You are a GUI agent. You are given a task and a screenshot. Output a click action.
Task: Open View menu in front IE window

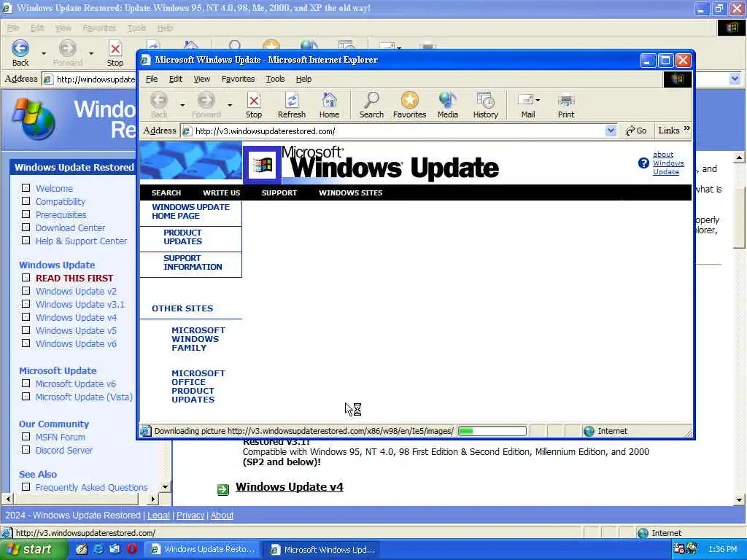201,79
